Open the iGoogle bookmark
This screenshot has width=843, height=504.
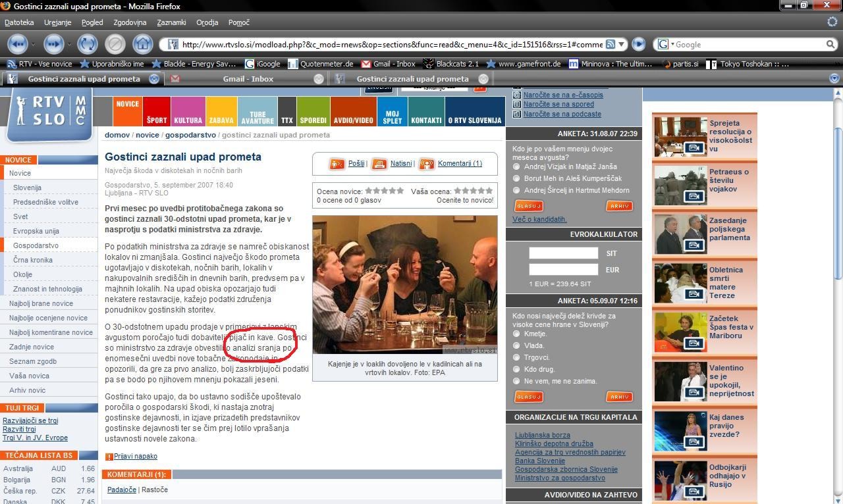pos(262,64)
